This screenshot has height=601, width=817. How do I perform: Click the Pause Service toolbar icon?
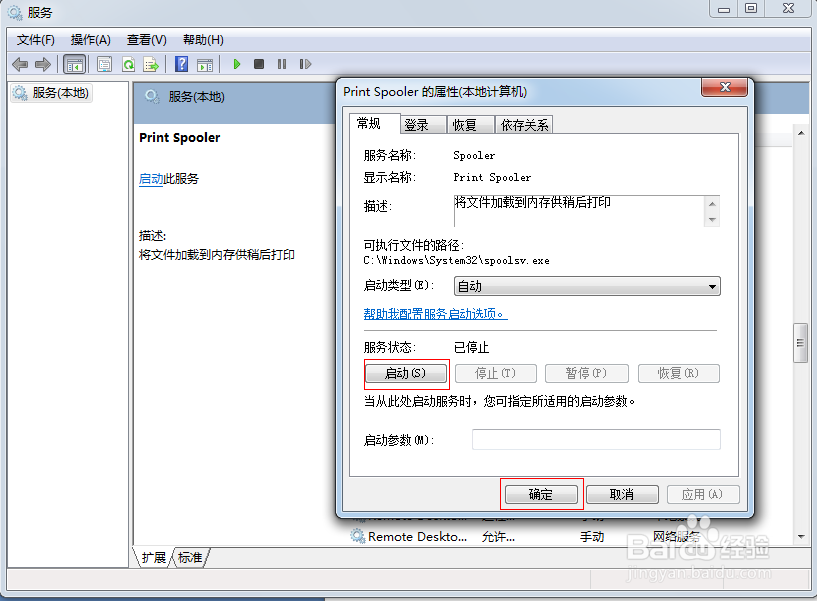(x=282, y=64)
